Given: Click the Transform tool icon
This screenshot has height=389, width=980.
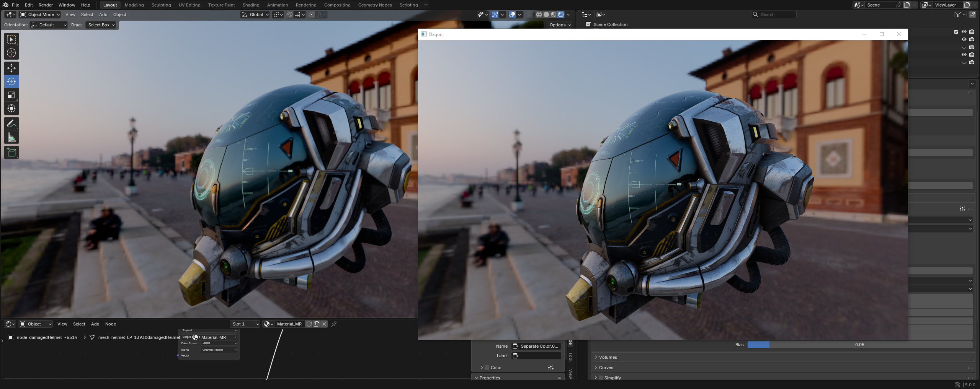Looking at the screenshot, I should (11, 109).
